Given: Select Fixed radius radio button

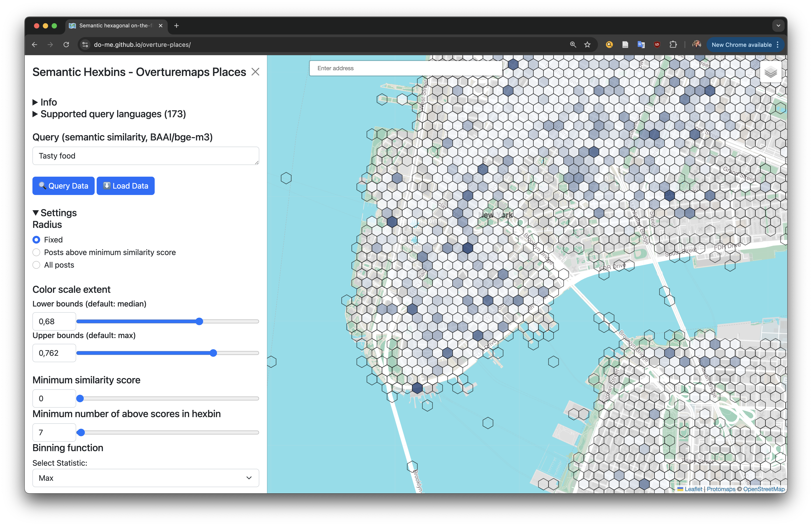Looking at the screenshot, I should click(x=37, y=240).
